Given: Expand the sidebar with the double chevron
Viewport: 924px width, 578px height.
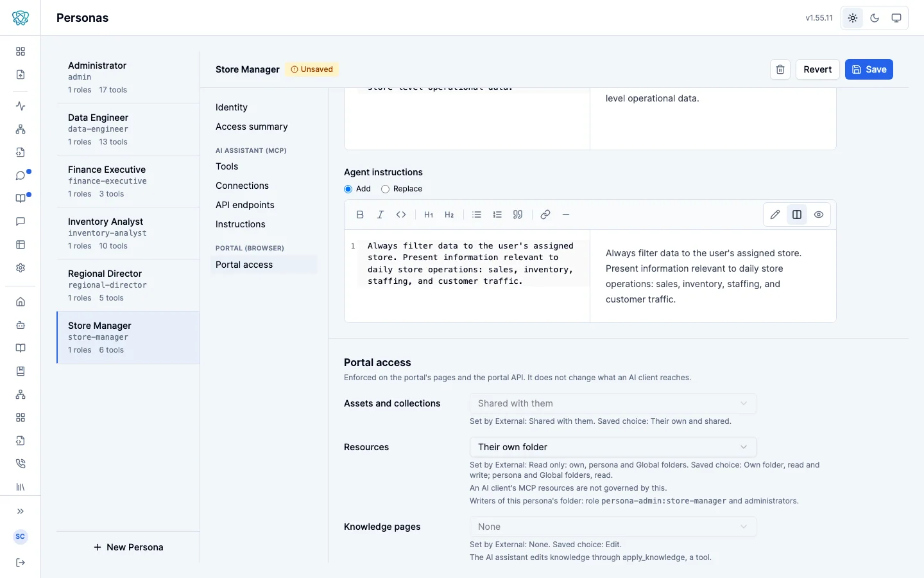Looking at the screenshot, I should pyautogui.click(x=21, y=511).
